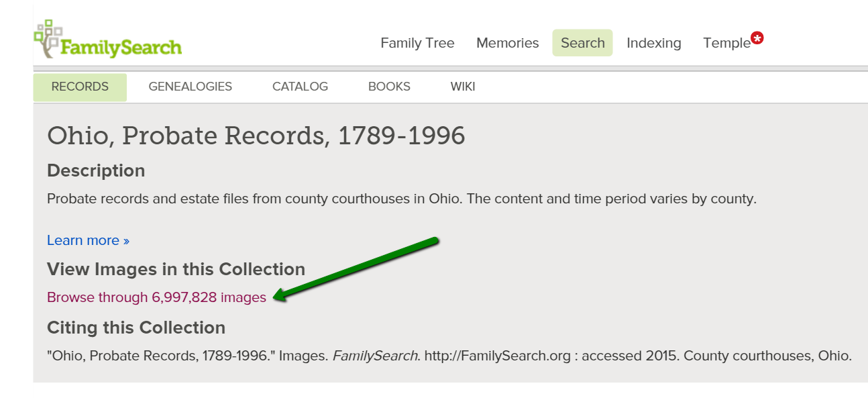Click the View Images in this Collection heading
This screenshot has width=868, height=398.
[x=176, y=269]
